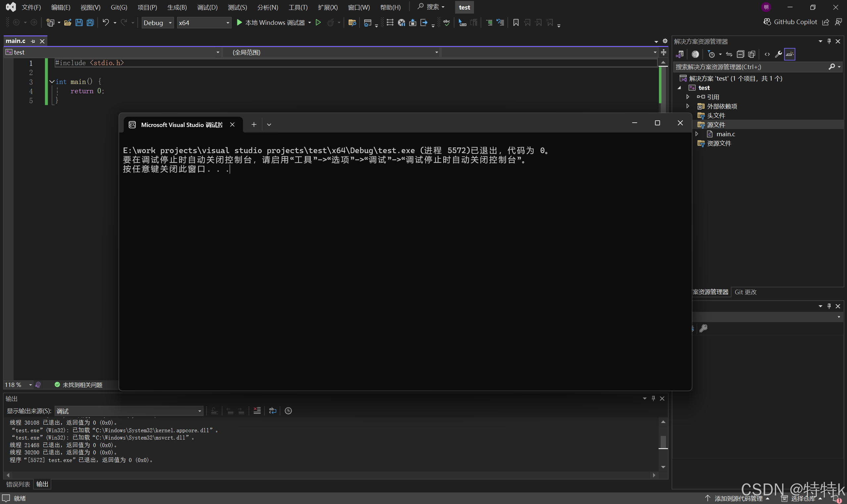This screenshot has width=847, height=504.
Task: Click the Save All toolbar icon
Action: pyautogui.click(x=90, y=23)
